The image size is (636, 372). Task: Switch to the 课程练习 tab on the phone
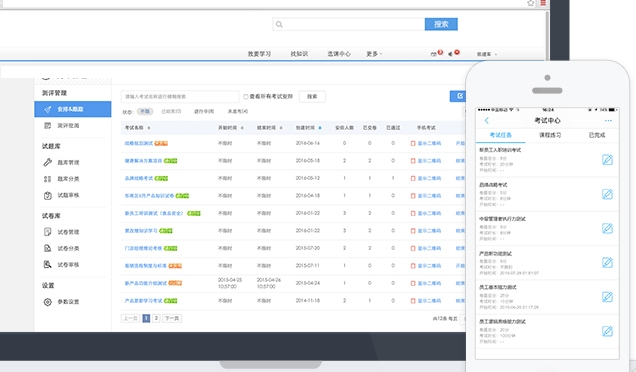(550, 135)
